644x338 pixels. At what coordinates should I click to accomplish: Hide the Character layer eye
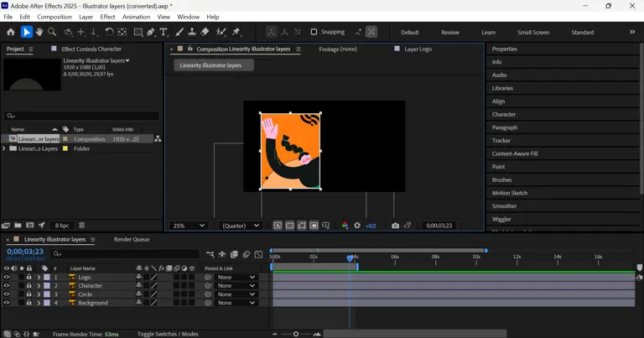point(6,286)
